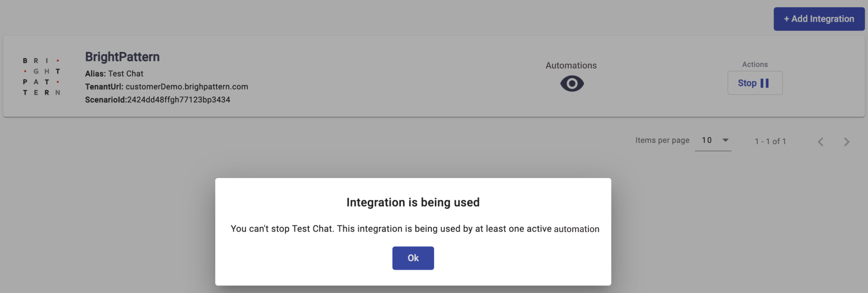Click the BrightPattern integration title
This screenshot has width=868, height=293.
[122, 57]
